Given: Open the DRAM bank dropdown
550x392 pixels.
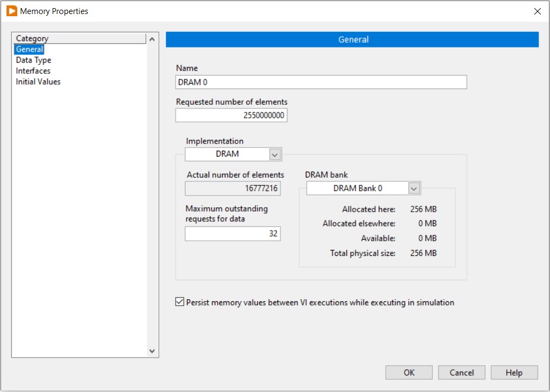Looking at the screenshot, I should [414, 188].
